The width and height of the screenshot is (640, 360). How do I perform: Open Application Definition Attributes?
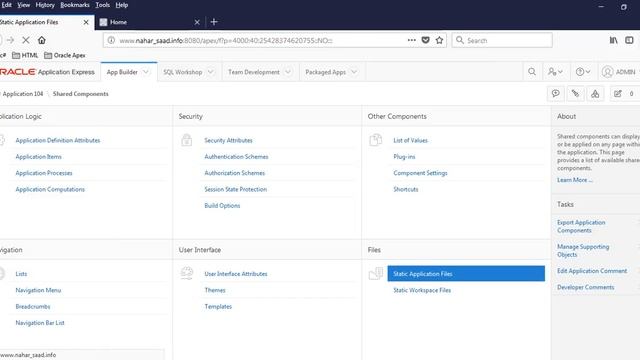(x=58, y=140)
